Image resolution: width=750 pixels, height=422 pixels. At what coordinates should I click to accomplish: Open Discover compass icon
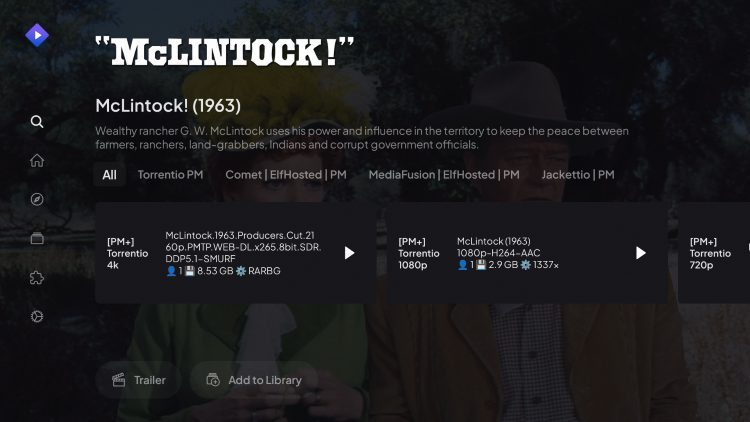[x=37, y=199]
